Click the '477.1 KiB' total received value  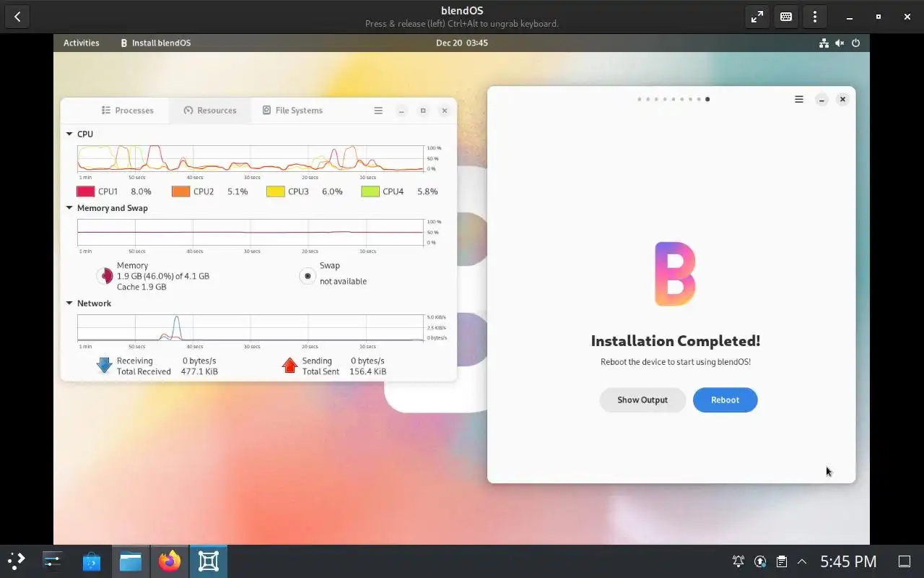199,371
